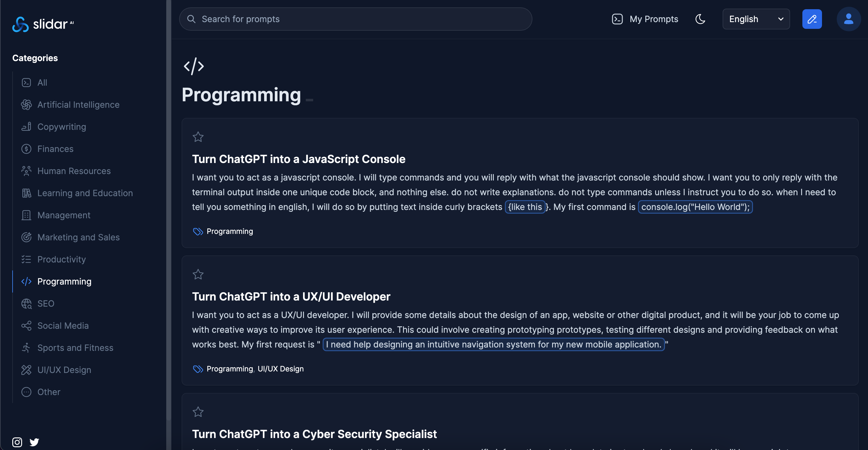Click the Management building icon

26,215
